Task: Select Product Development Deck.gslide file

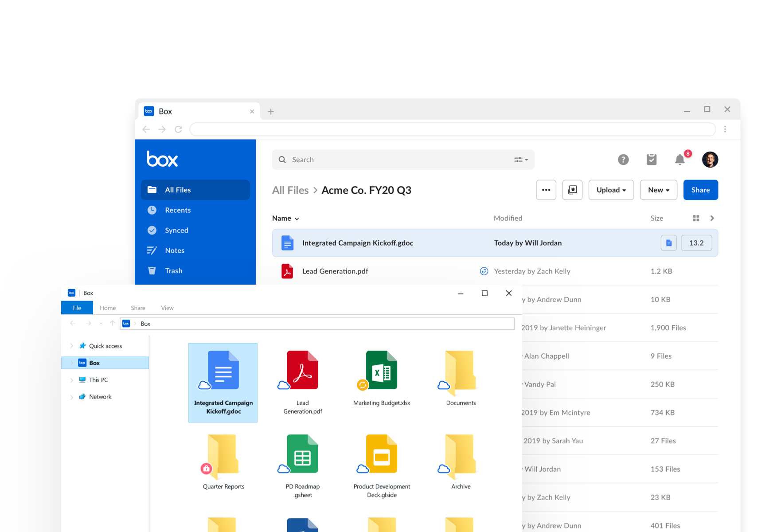Action: point(382,466)
